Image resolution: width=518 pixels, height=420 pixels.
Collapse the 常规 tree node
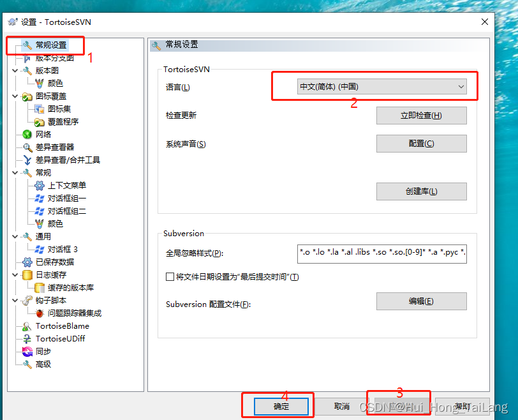[x=15, y=173]
